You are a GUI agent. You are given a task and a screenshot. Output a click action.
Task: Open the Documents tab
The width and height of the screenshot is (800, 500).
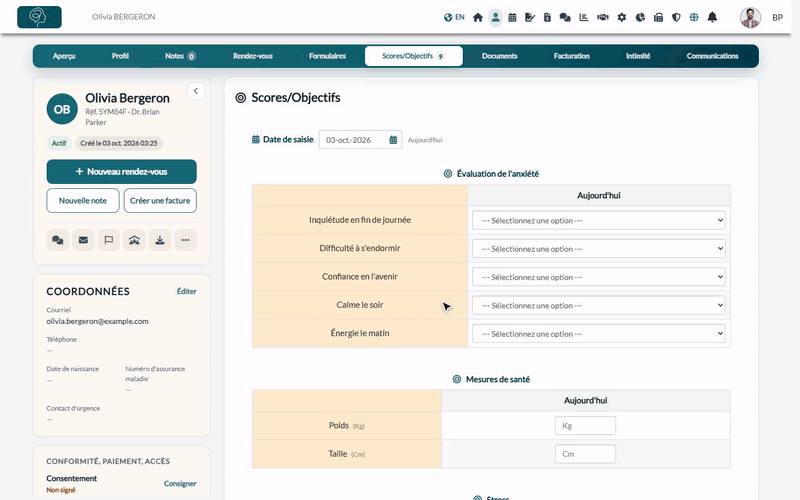click(499, 56)
